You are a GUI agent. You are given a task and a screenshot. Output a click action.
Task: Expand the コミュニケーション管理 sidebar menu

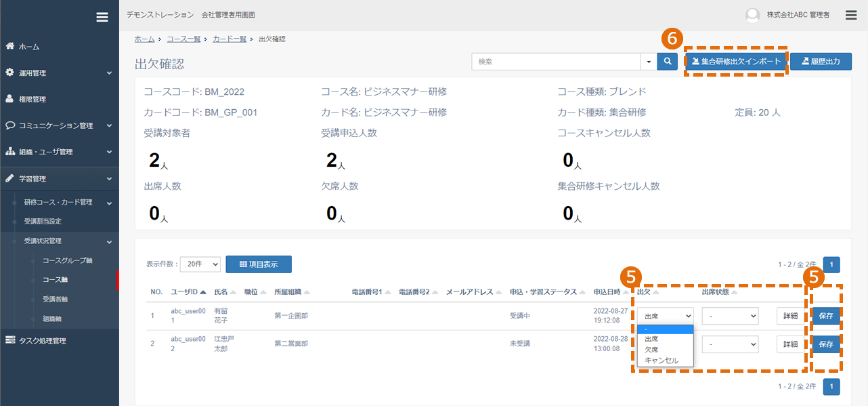tap(109, 125)
